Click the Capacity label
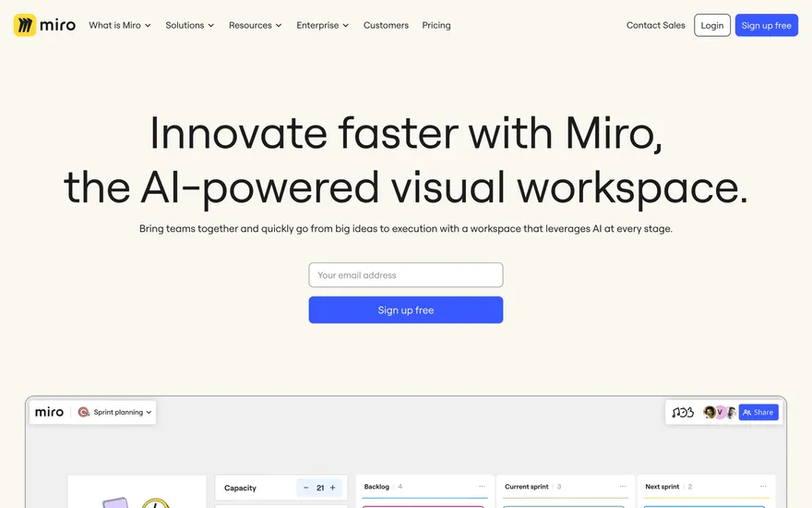812x508 pixels. (x=240, y=488)
